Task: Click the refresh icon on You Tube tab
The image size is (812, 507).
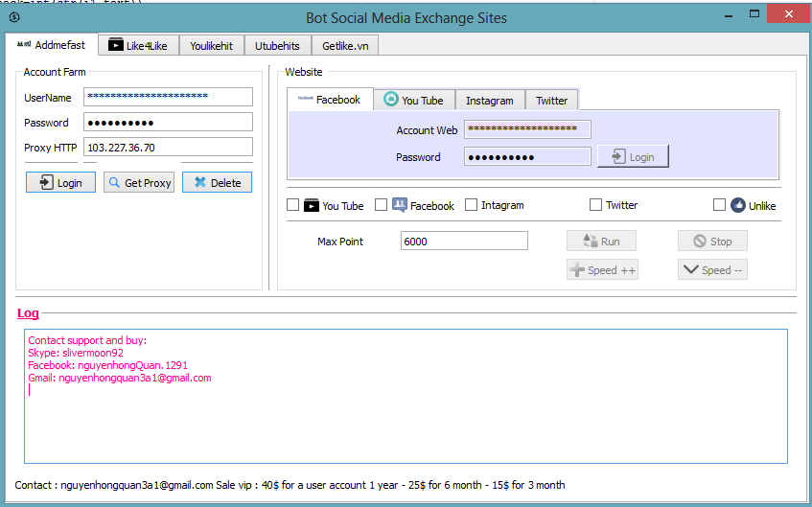Action: pos(390,99)
